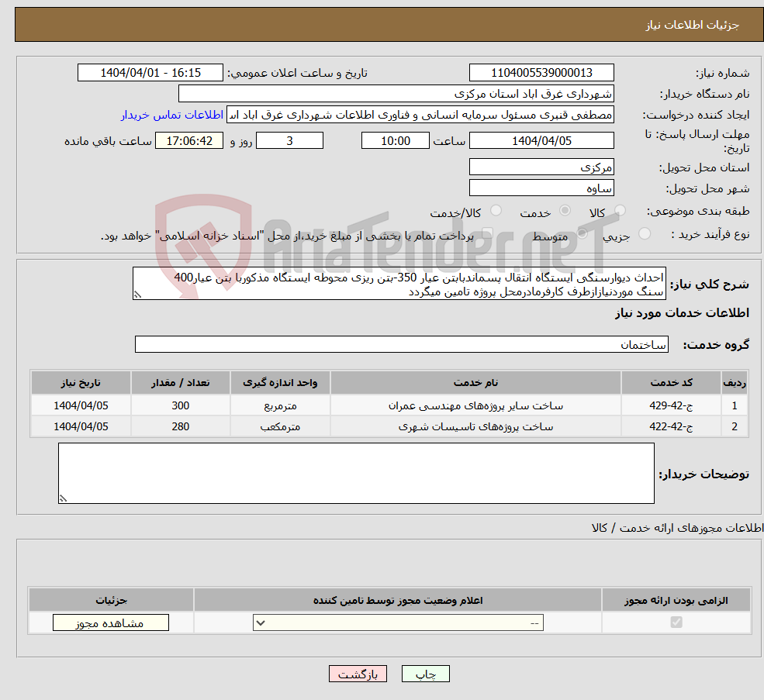
Task: Click the deadline time field 10:00
Action: point(395,141)
